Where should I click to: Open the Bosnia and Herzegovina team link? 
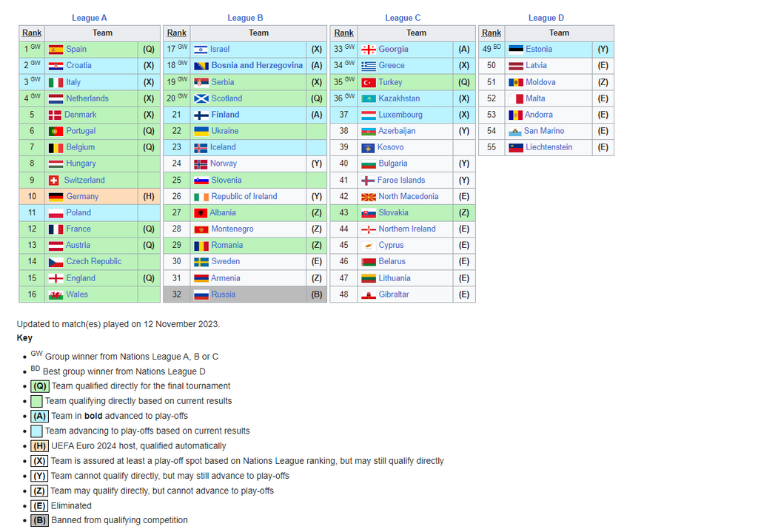click(257, 66)
